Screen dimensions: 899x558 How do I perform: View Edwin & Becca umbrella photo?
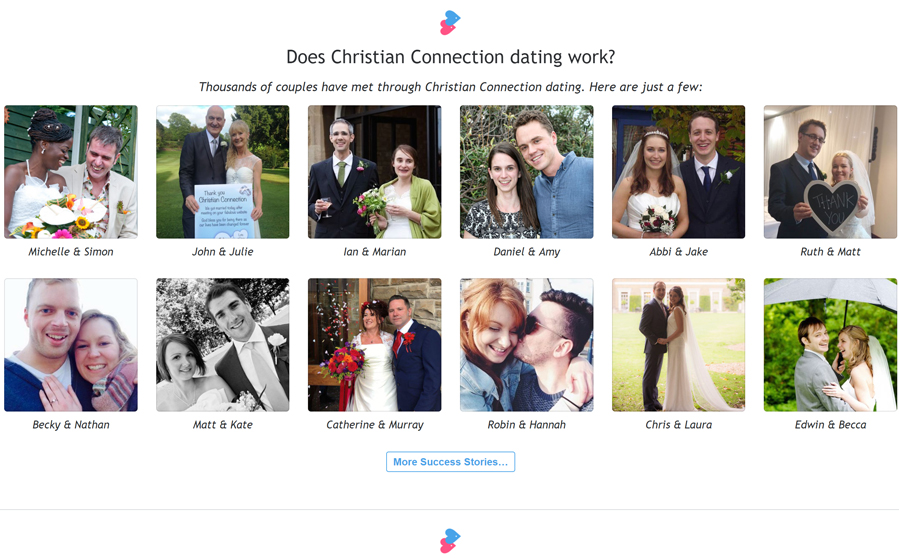[x=830, y=345]
